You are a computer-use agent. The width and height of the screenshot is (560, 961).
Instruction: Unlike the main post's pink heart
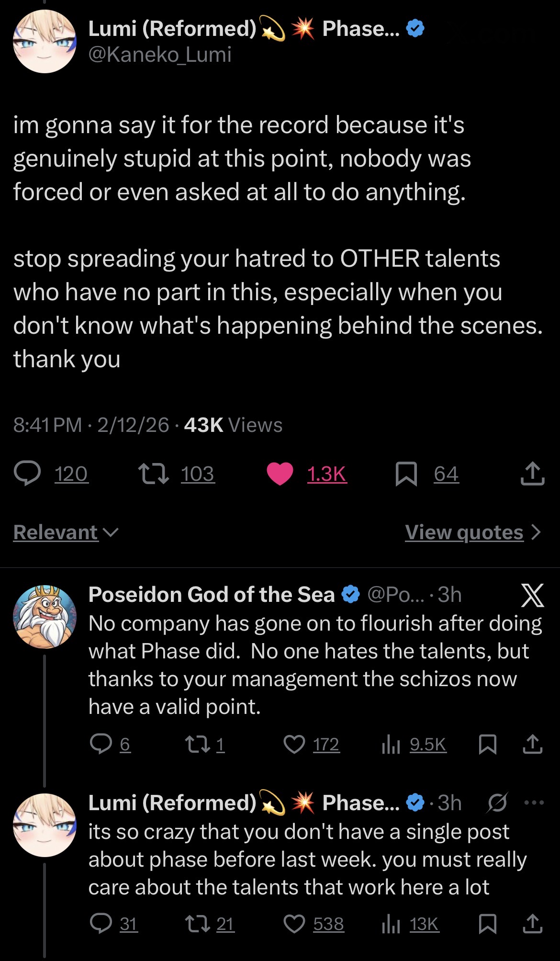click(280, 474)
